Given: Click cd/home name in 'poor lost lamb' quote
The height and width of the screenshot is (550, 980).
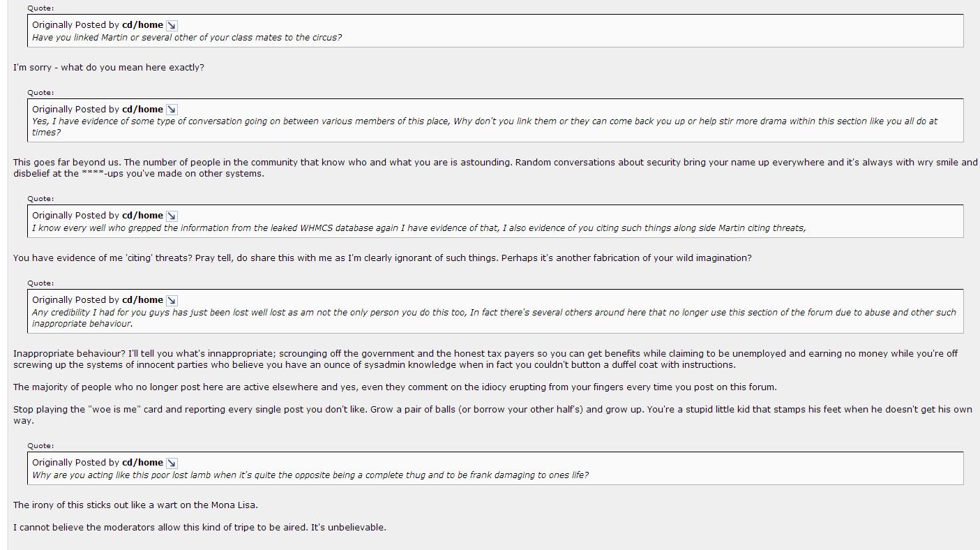Looking at the screenshot, I should 142,462.
